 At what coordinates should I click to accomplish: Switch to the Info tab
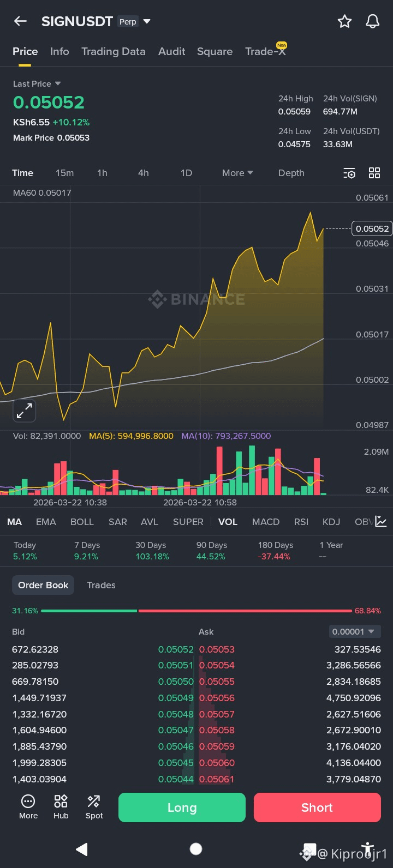(x=59, y=51)
